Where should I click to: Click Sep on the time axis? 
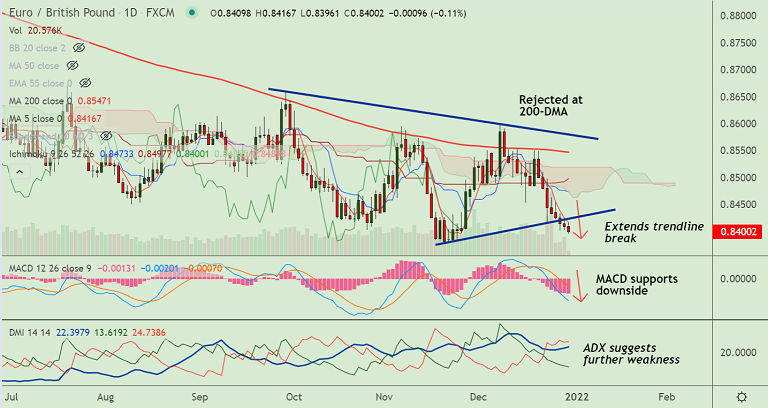[x=199, y=397]
